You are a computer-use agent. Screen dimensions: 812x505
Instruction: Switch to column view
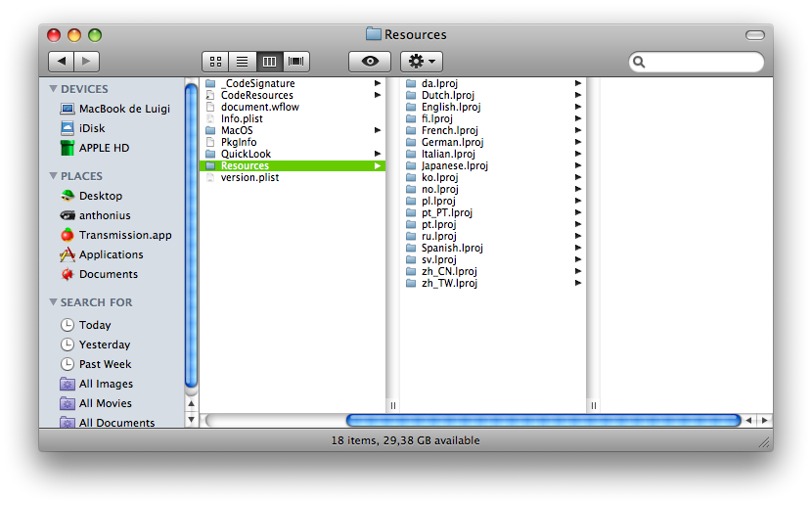[x=269, y=61]
